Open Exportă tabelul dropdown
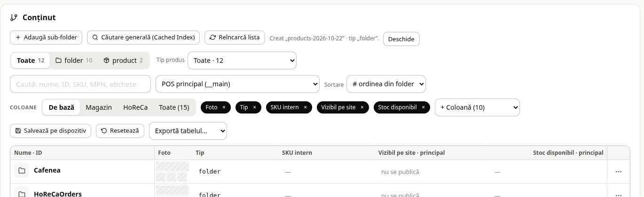Viewport: 644px width, 197px height. click(x=188, y=131)
